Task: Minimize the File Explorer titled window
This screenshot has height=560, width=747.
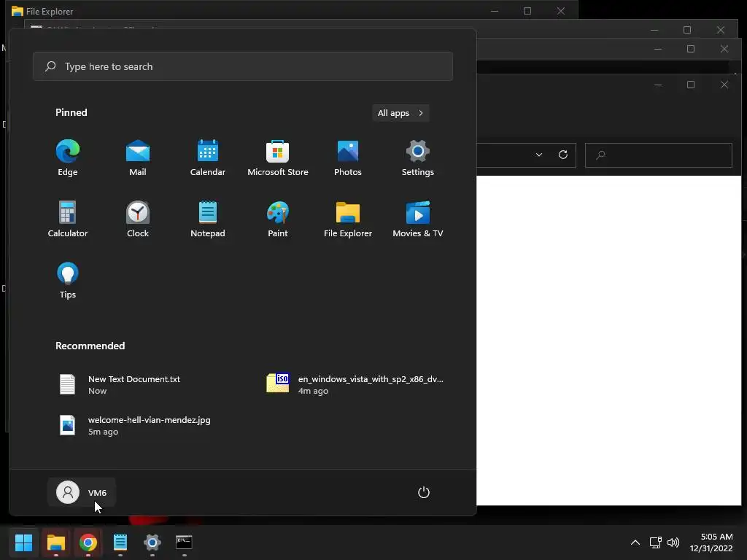Action: click(x=495, y=11)
